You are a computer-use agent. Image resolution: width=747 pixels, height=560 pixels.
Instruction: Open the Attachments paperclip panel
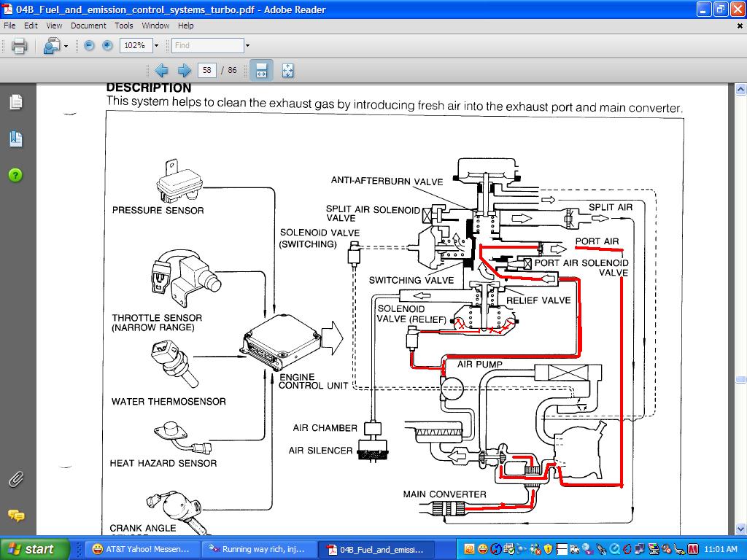click(x=16, y=479)
